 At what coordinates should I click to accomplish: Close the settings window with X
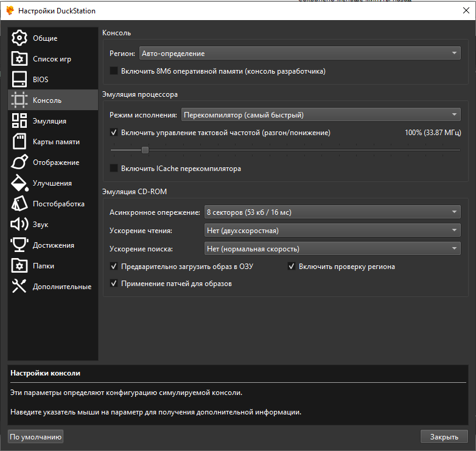pyautogui.click(x=466, y=10)
